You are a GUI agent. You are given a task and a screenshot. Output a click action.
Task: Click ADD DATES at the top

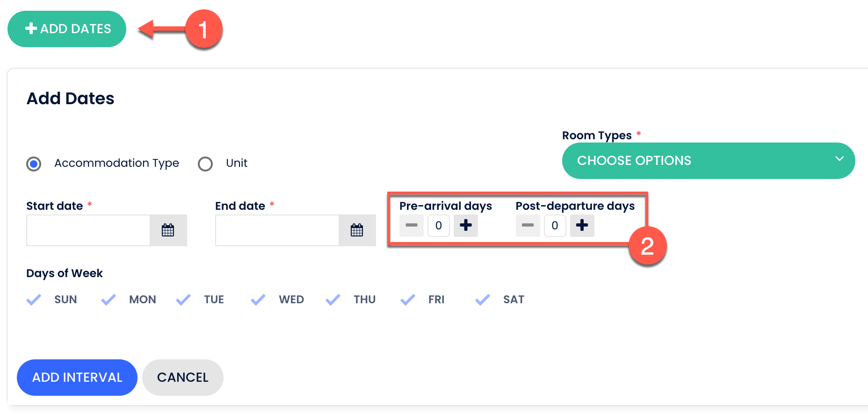(x=66, y=29)
